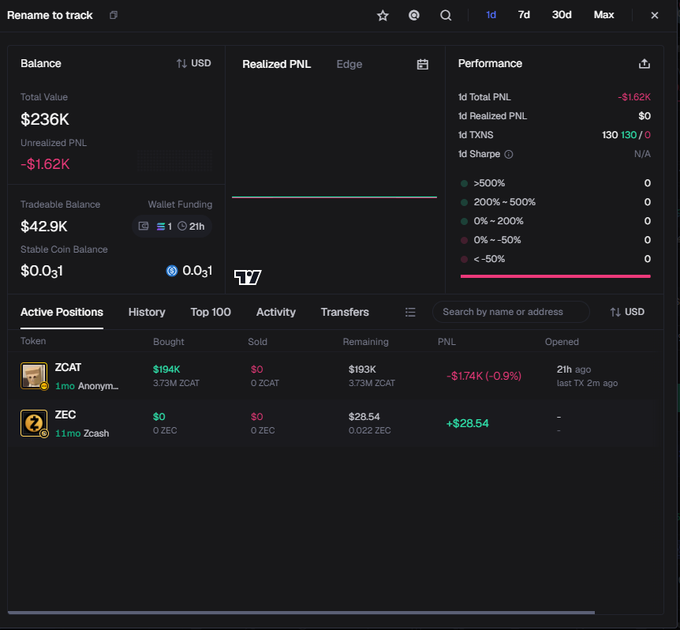Click ZEC PNL value +$28.54
The height and width of the screenshot is (630, 680).
(x=467, y=423)
